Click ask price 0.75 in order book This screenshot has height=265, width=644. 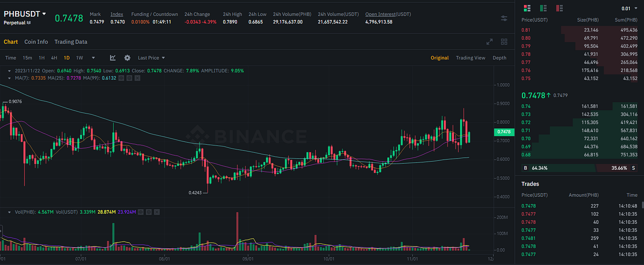[x=526, y=79]
